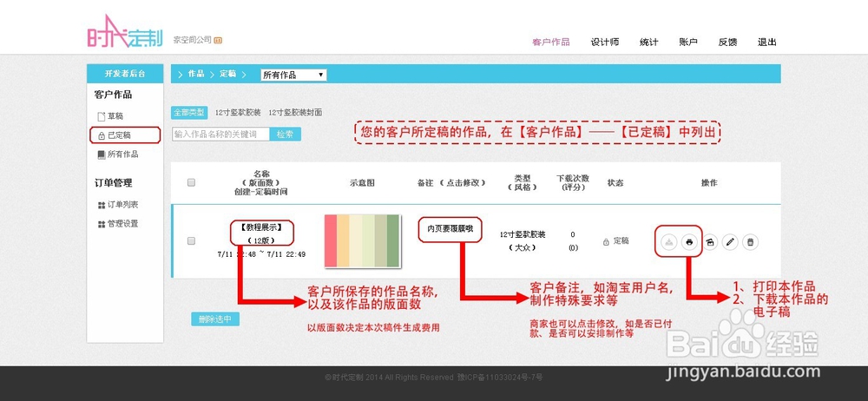Click the colored stripes preview thumbnail
The width and height of the screenshot is (868, 401).
coord(362,241)
